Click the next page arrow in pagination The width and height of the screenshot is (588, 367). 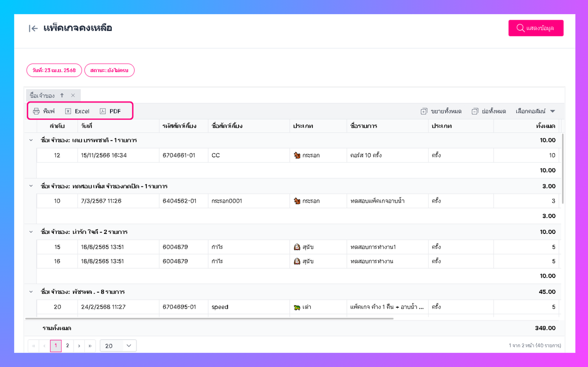pyautogui.click(x=79, y=346)
